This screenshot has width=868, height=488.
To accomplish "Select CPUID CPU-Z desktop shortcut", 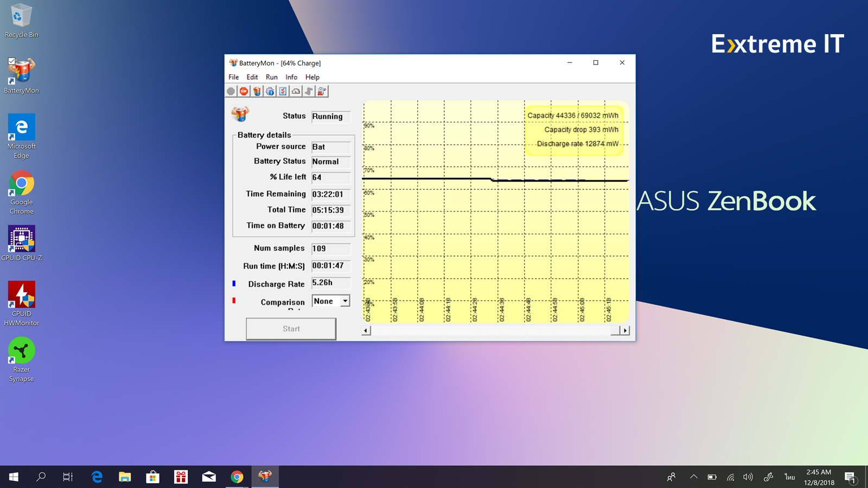I will pos(22,243).
